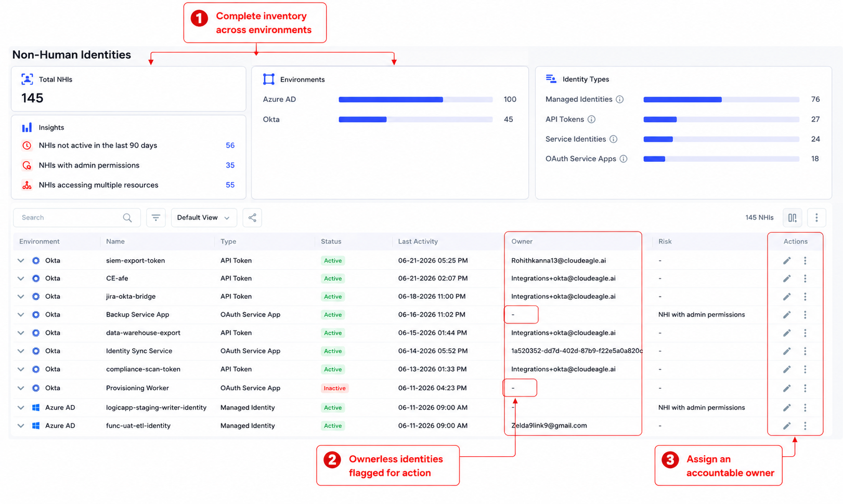The image size is (843, 504).
Task: Select owner Zelda9link9@gmail.com
Action: (549, 426)
